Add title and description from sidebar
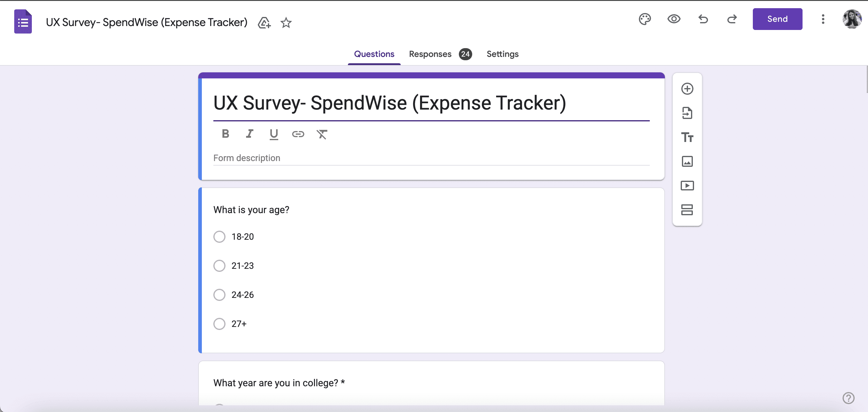This screenshot has height=412, width=868. click(x=687, y=137)
